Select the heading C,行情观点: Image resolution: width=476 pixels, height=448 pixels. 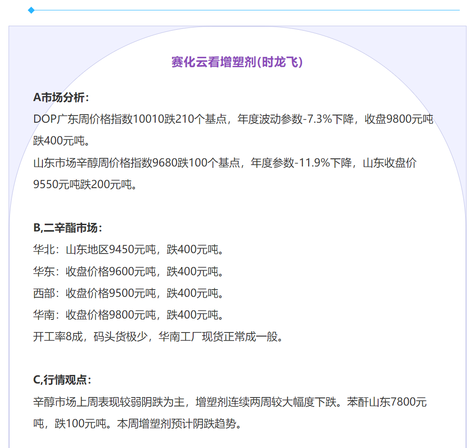click(62, 380)
